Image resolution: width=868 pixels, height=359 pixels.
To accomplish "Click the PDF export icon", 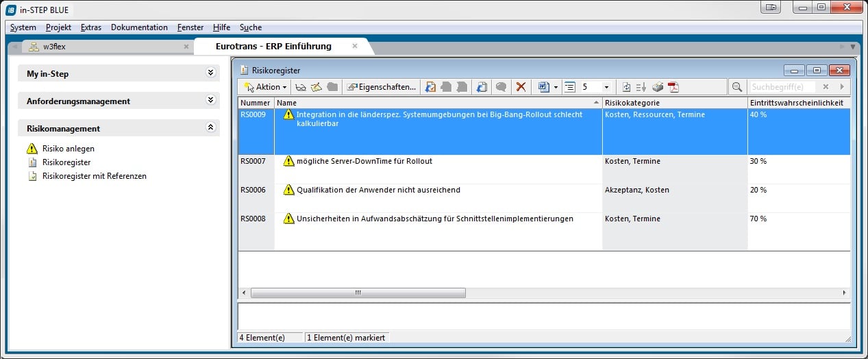I will coord(673,87).
